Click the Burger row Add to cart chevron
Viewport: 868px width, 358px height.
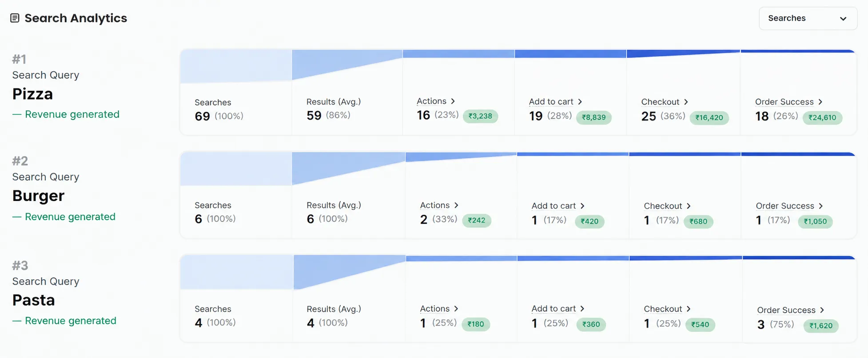click(582, 206)
